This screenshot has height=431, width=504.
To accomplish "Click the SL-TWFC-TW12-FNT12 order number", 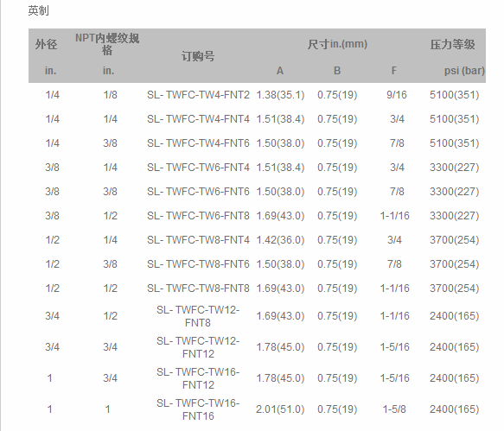I will click(x=198, y=347).
